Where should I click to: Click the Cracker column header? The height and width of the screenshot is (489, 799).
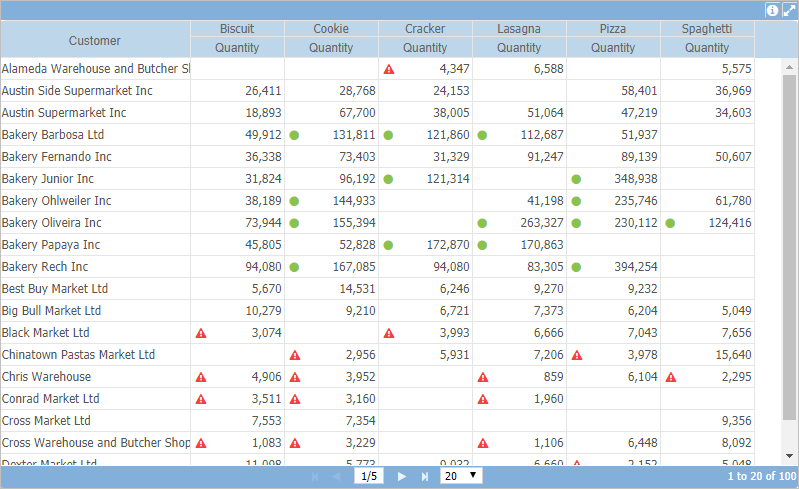pyautogui.click(x=425, y=29)
